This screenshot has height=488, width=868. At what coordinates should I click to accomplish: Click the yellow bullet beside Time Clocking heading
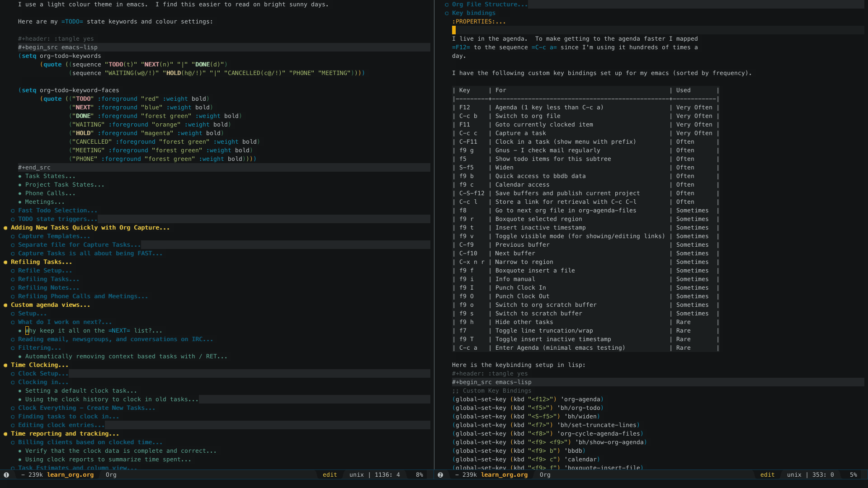click(x=5, y=365)
